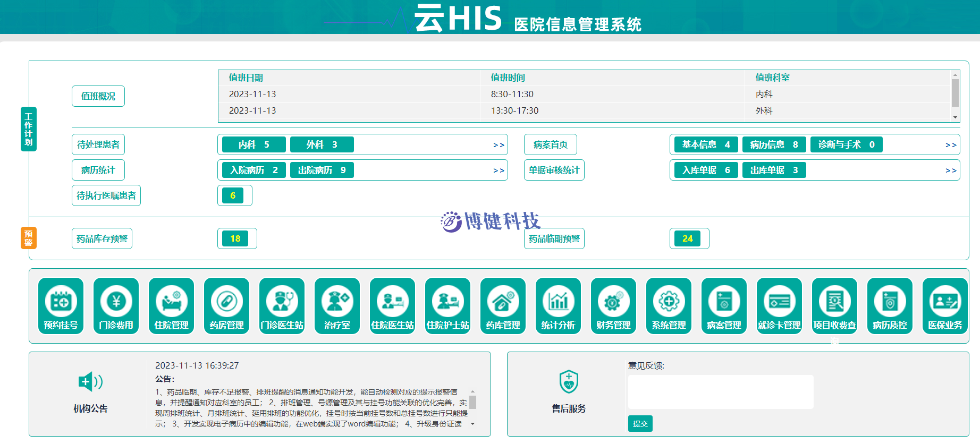Open 入库单据 6 tag
Screen dimensions: 980x444
point(706,170)
